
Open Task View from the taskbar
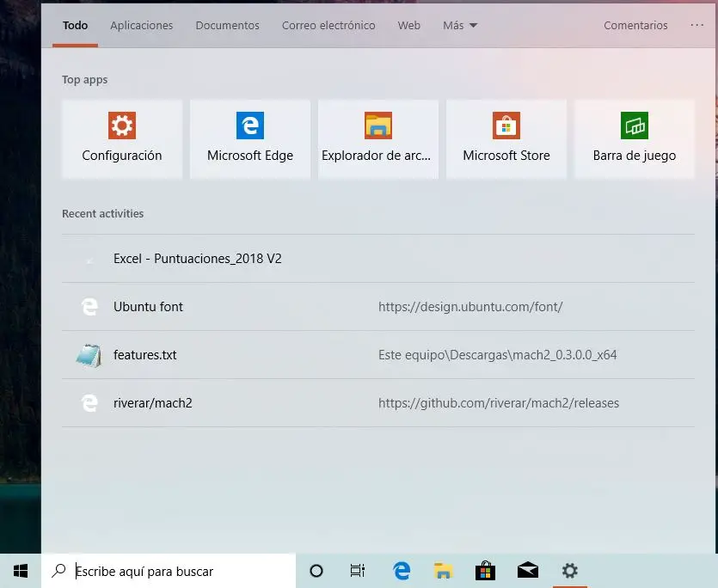(x=358, y=571)
